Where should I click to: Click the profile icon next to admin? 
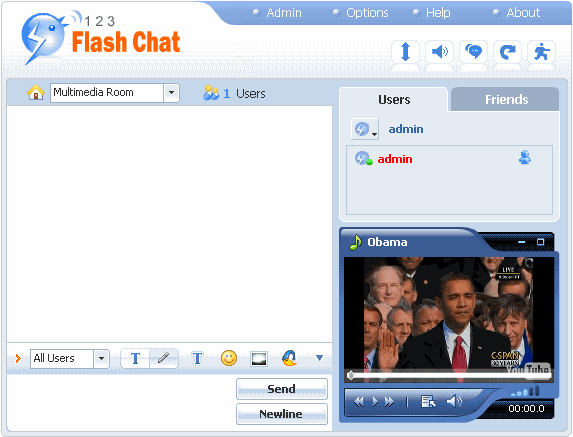coord(525,158)
